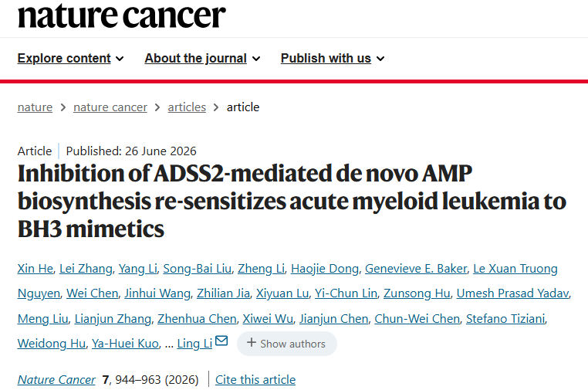
Task: Expand the Explore content dropdown
Action: click(x=70, y=58)
